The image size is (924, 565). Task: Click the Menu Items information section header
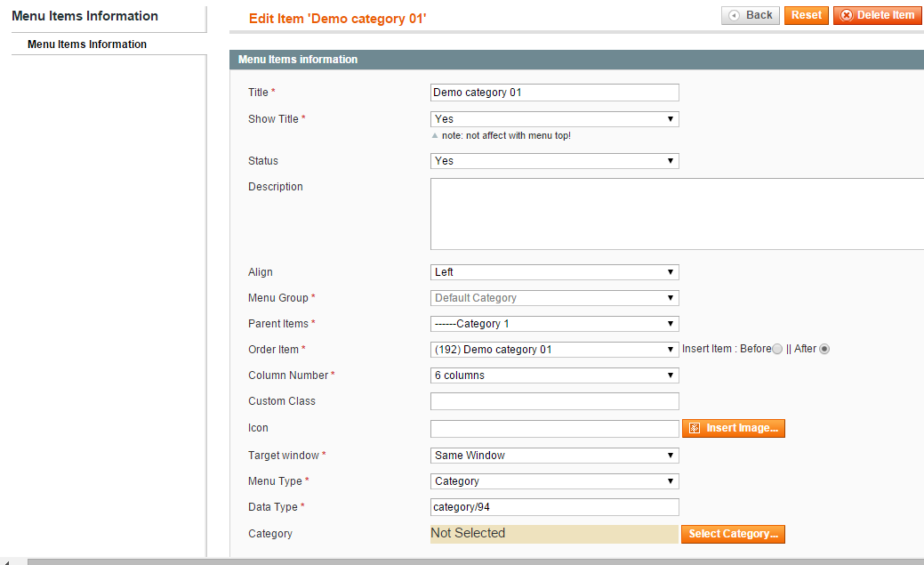[x=576, y=60]
